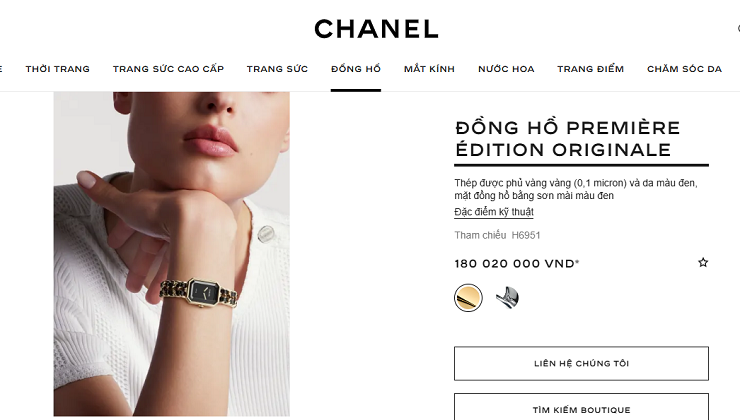This screenshot has width=740, height=420.
Task: View the model wearing watch product photo
Action: [x=172, y=254]
